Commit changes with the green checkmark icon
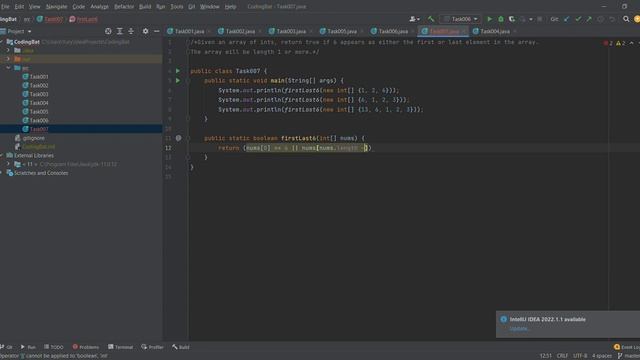Screen dimensions: 640x360 coord(578,19)
